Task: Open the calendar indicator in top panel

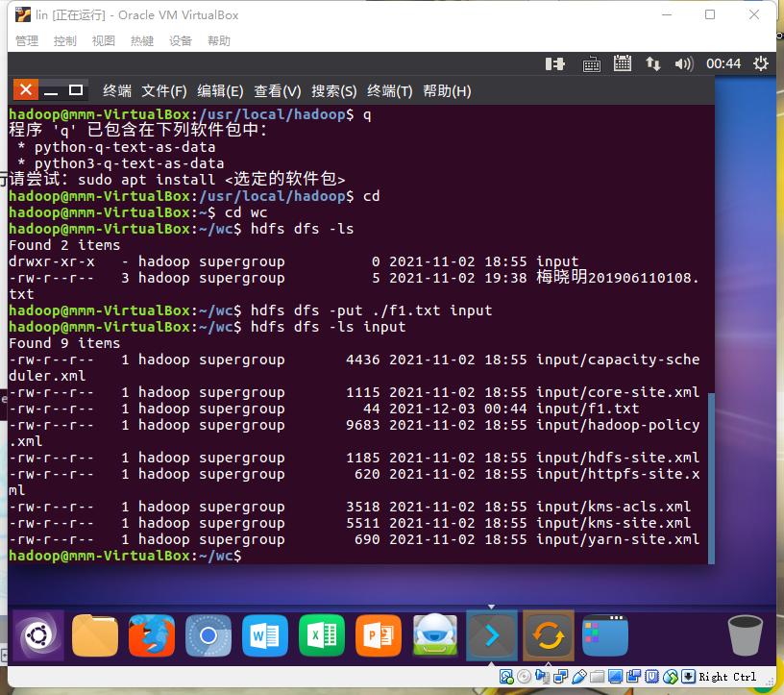Action: pyautogui.click(x=623, y=63)
